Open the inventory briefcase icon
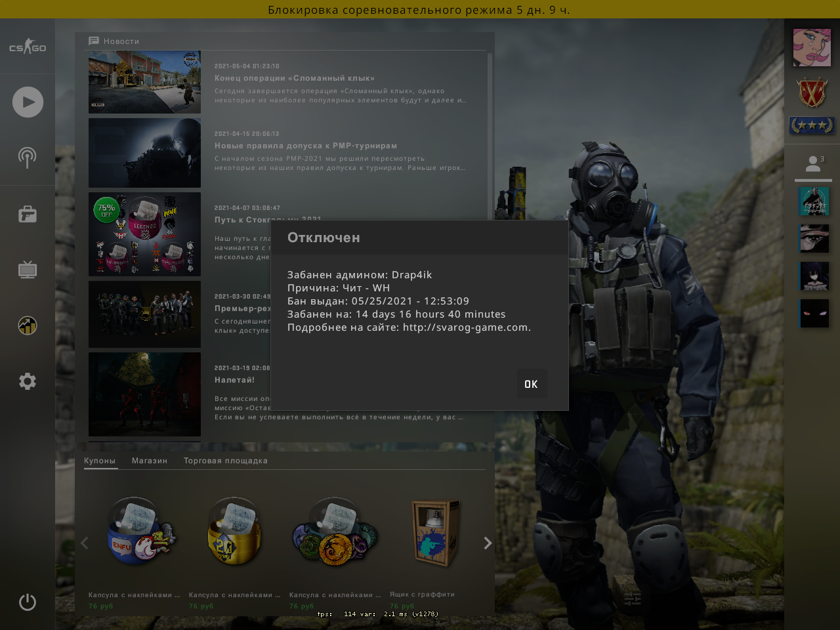This screenshot has height=630, width=840. point(28,214)
